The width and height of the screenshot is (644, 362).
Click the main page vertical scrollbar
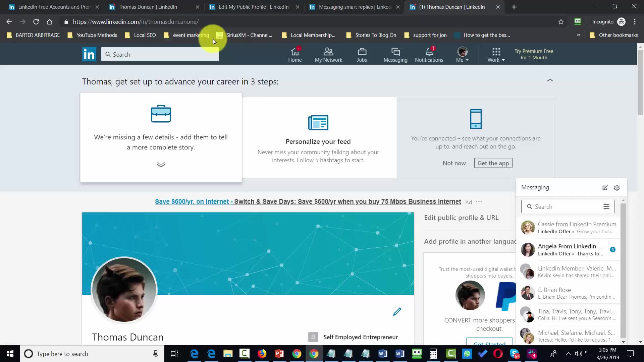(x=640, y=82)
